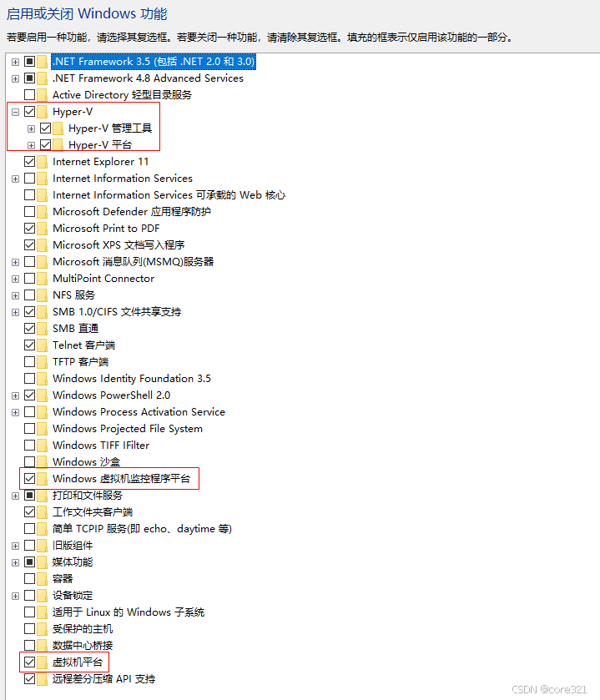Expand Windows PowerShell 2.0 node

(x=15, y=396)
